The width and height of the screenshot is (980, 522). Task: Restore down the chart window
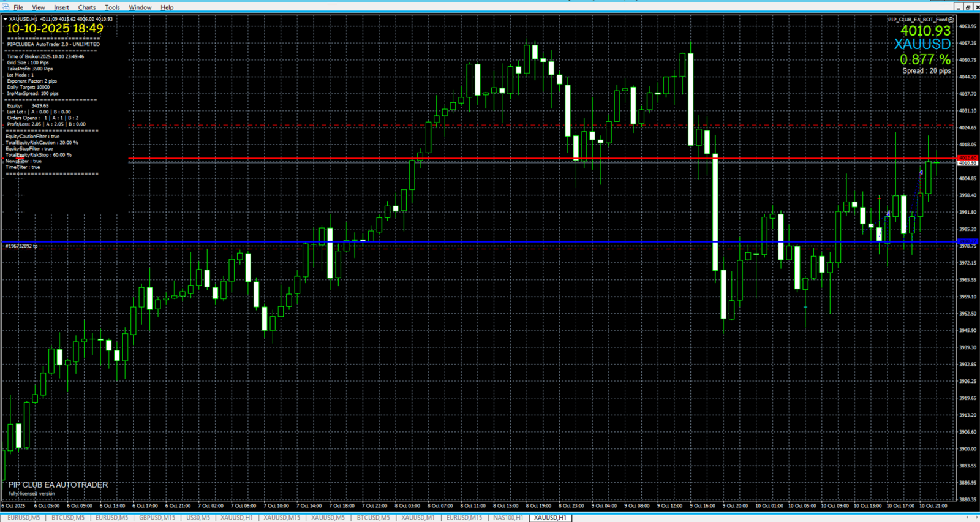pos(968,7)
